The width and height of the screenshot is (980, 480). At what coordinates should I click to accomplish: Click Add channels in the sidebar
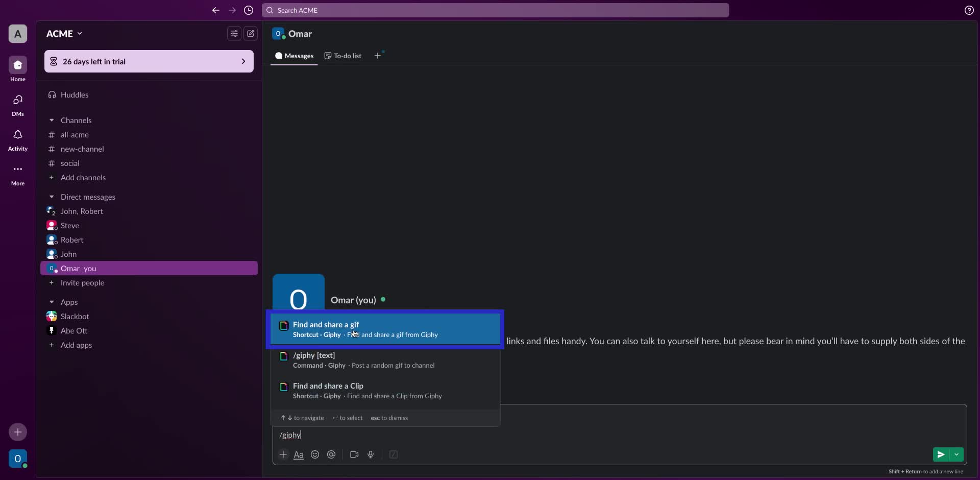(x=83, y=177)
